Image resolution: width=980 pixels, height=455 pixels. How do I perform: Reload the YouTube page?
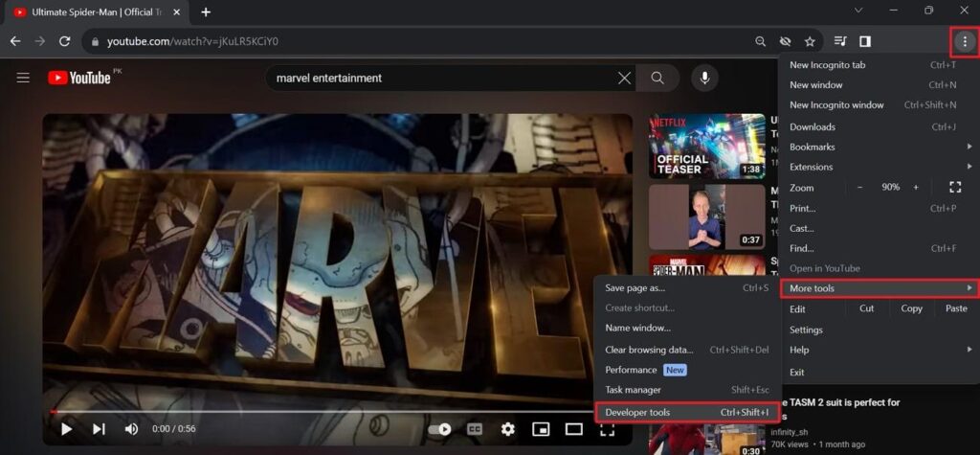pyautogui.click(x=64, y=41)
